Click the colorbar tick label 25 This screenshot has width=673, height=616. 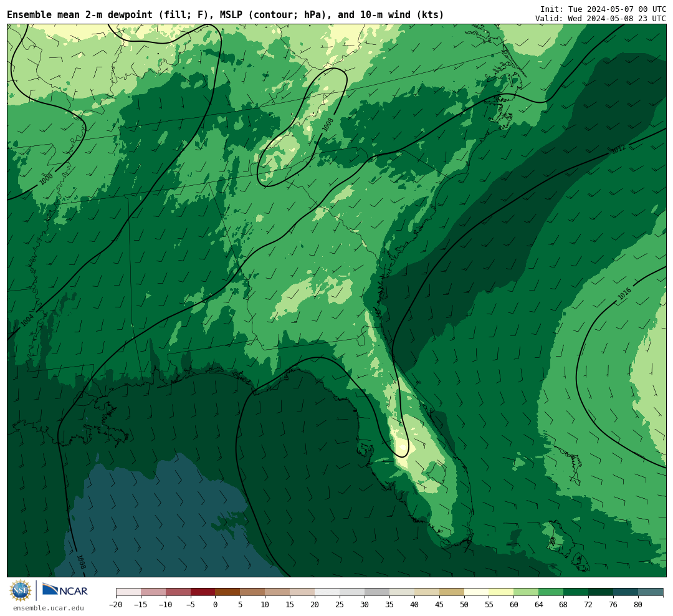click(340, 605)
